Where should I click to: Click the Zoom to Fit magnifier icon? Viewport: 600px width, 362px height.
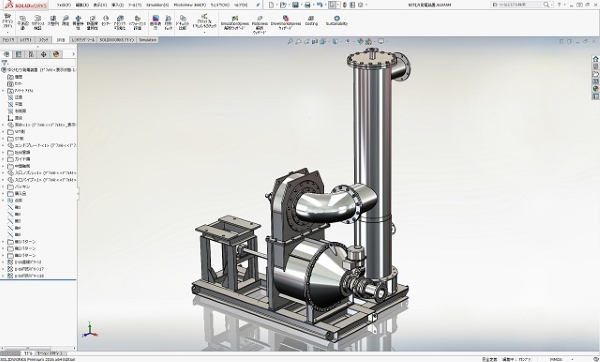tap(290, 41)
